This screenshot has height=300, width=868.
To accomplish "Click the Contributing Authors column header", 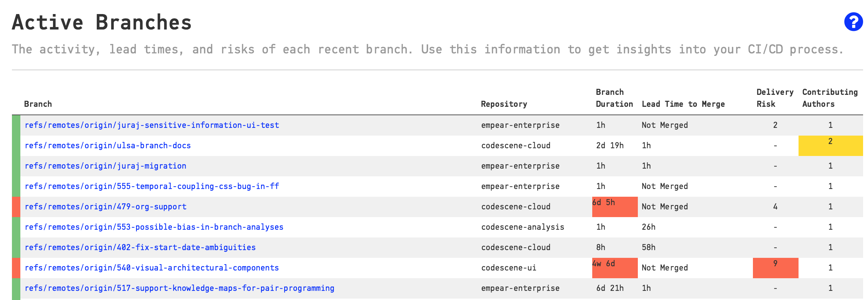I will click(830, 98).
